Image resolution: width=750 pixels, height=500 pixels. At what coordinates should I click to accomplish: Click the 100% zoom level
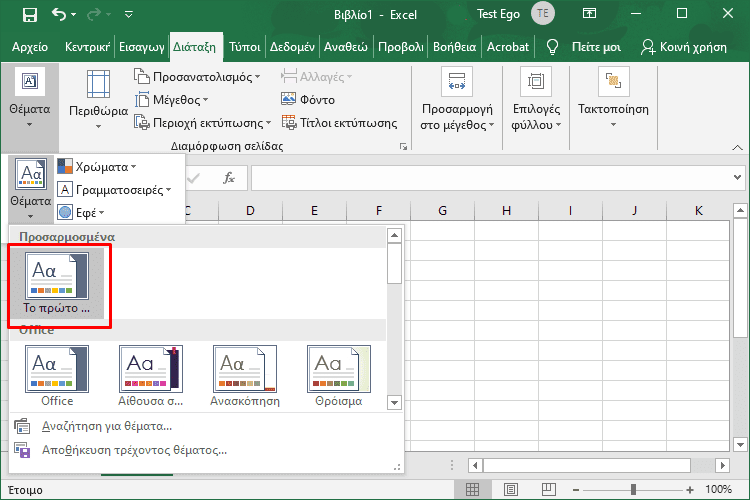click(x=718, y=489)
